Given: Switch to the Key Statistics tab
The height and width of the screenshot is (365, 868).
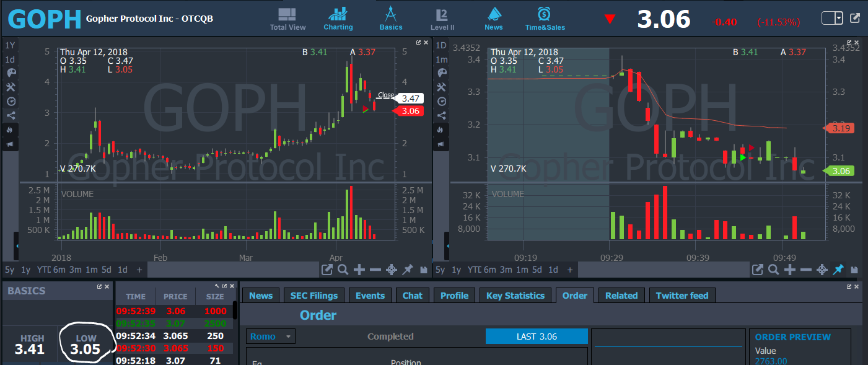Looking at the screenshot, I should 515,296.
